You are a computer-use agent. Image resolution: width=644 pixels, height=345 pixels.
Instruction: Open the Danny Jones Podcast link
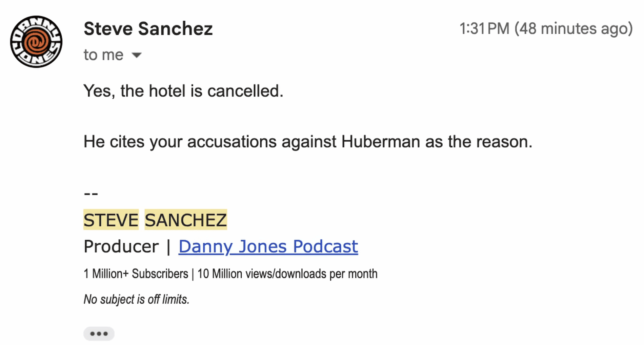click(268, 246)
